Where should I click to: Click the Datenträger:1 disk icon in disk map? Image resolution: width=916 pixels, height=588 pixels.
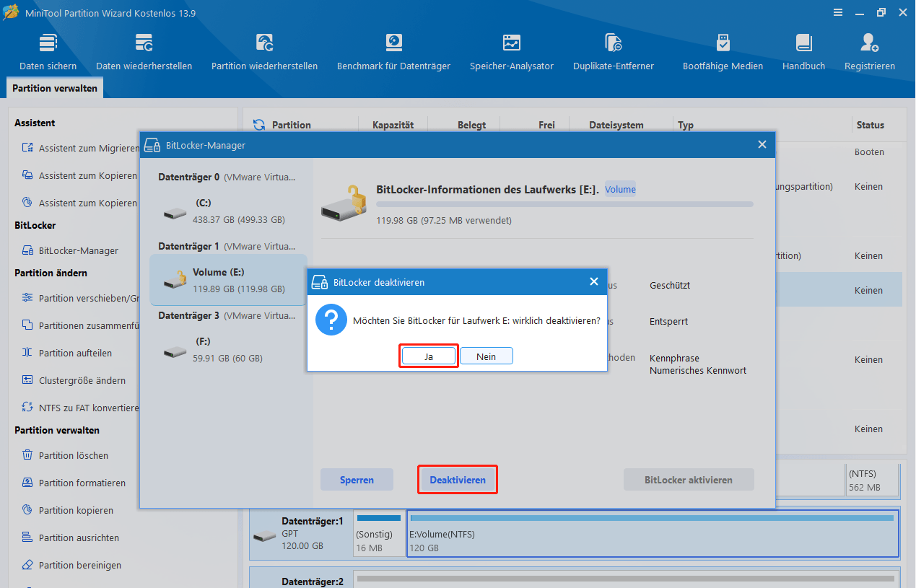click(x=265, y=536)
